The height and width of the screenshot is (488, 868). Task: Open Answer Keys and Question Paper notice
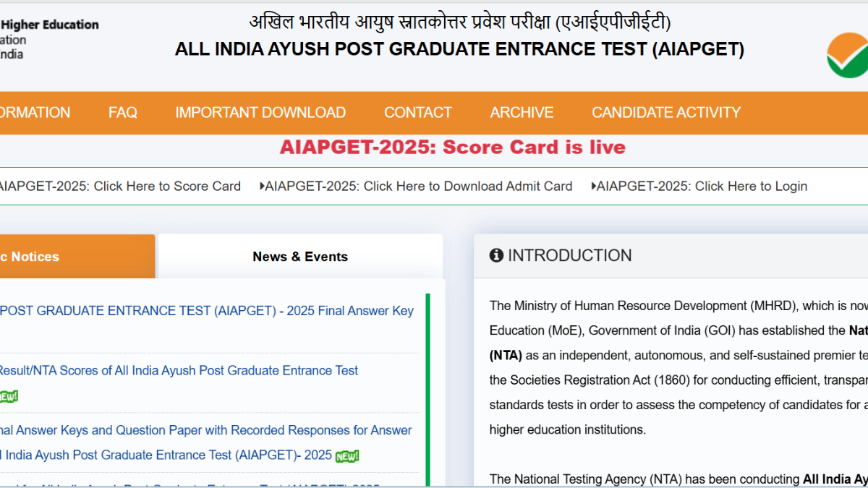[206, 442]
